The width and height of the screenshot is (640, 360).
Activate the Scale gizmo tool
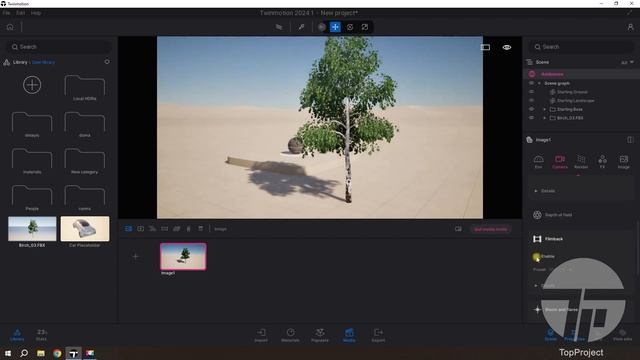(364, 27)
